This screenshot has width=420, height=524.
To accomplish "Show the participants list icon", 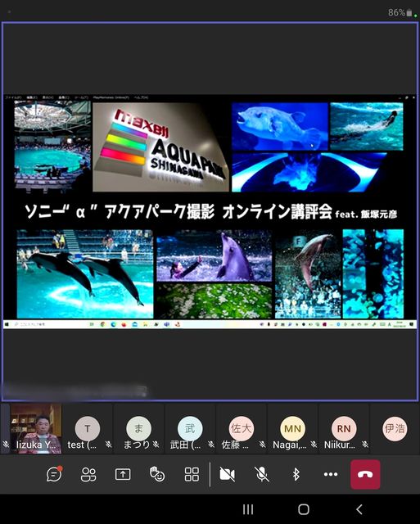I will coord(88,474).
